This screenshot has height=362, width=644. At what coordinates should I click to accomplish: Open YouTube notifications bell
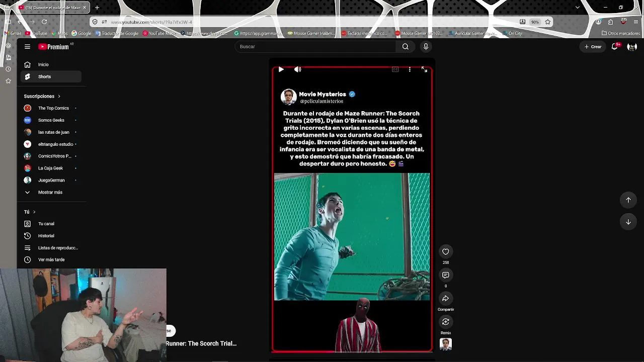point(615,47)
